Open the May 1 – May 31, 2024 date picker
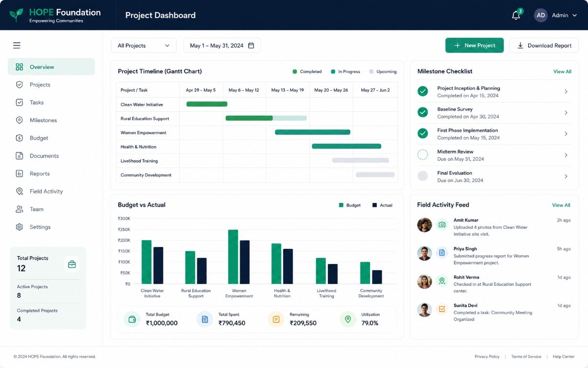This screenshot has height=368, width=588. click(x=222, y=46)
